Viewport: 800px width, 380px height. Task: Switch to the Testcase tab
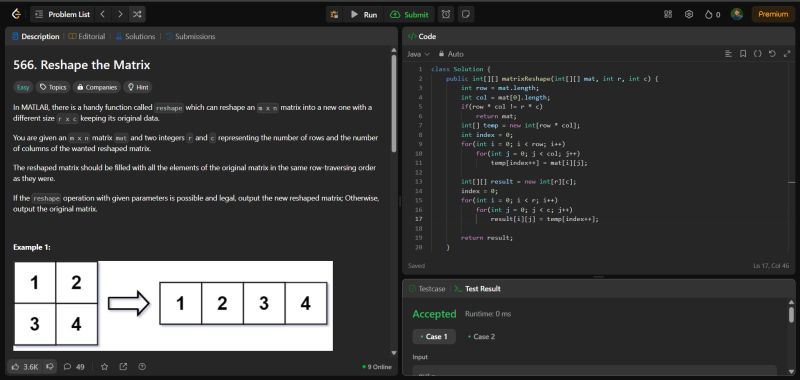[427, 289]
